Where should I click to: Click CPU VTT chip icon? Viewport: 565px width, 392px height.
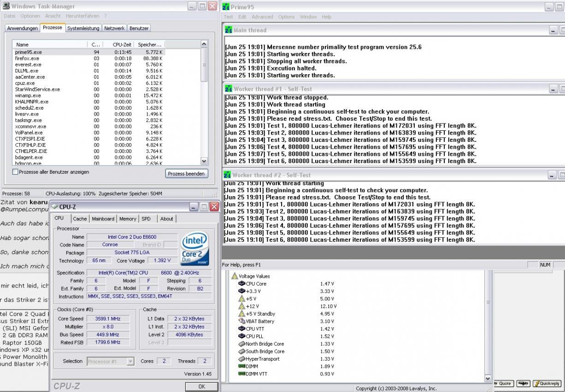pos(241,328)
